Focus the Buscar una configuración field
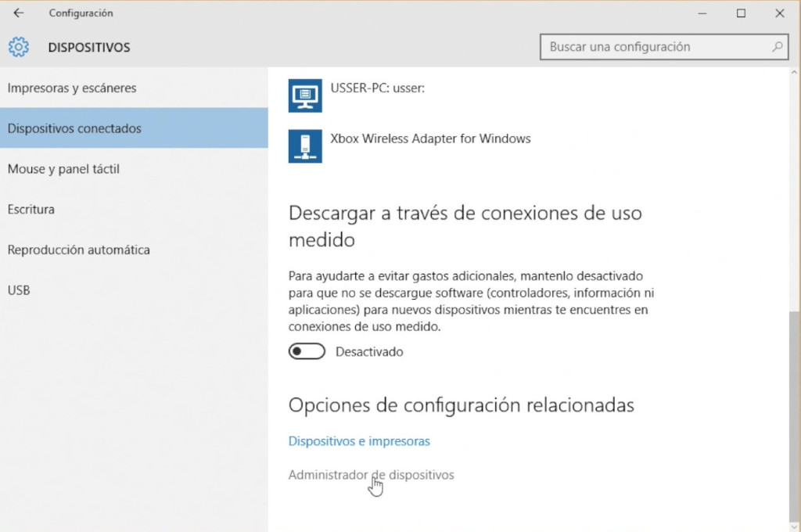The image size is (801, 532). tap(657, 47)
